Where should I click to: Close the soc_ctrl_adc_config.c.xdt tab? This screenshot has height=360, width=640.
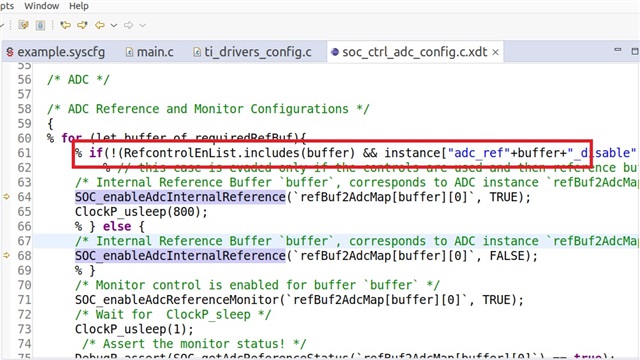click(496, 52)
